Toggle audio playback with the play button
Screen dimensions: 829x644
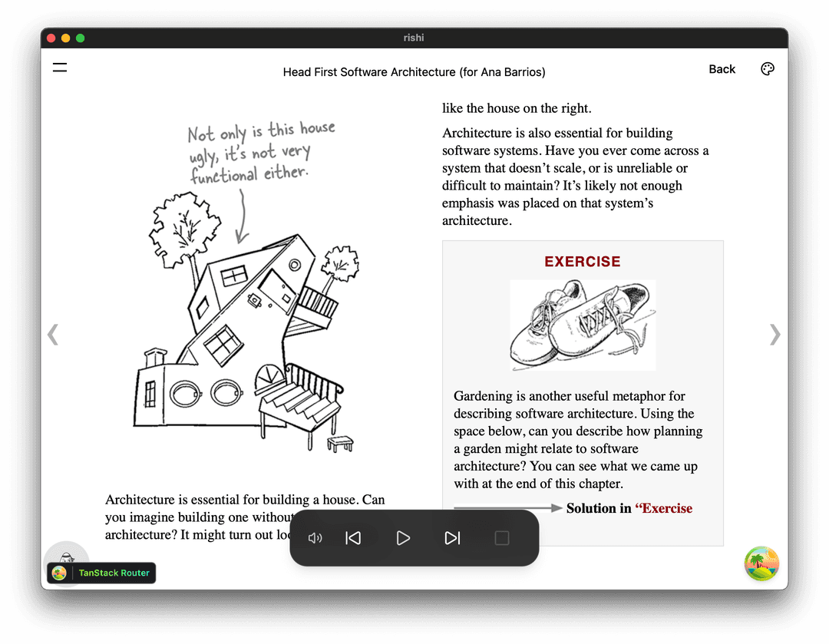402,538
